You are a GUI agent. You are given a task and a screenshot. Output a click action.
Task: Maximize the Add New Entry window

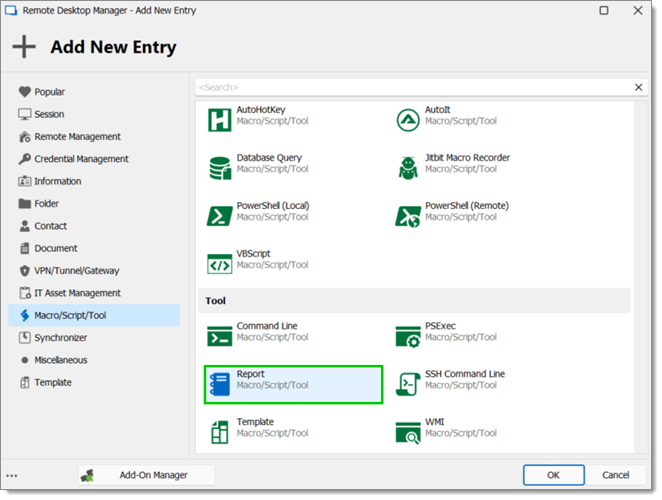[x=604, y=10]
